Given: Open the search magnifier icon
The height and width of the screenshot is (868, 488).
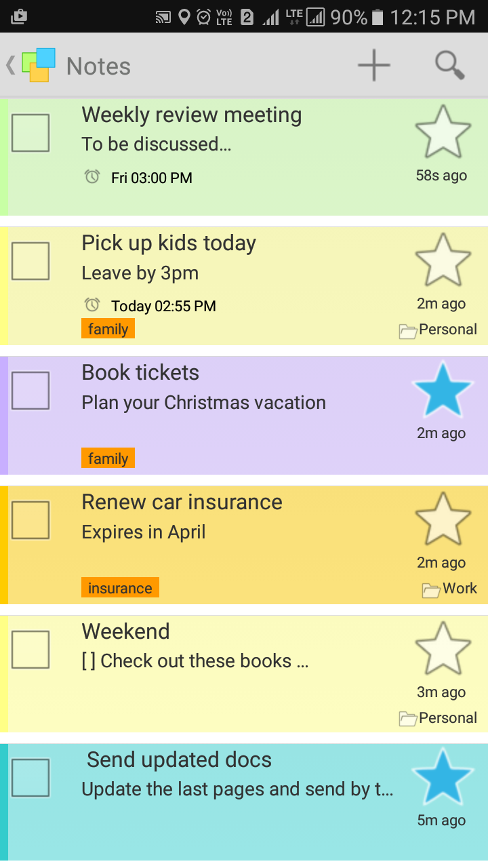Looking at the screenshot, I should (x=449, y=65).
